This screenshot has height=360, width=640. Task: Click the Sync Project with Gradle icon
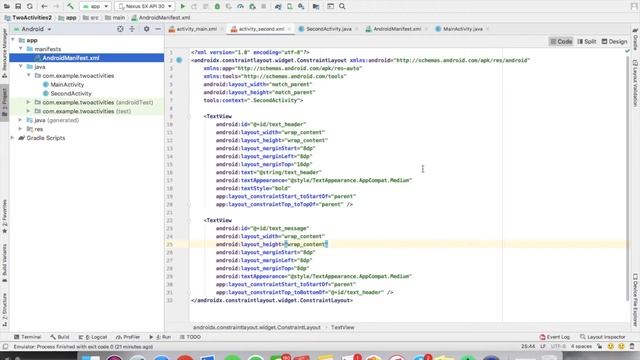tap(278, 7)
